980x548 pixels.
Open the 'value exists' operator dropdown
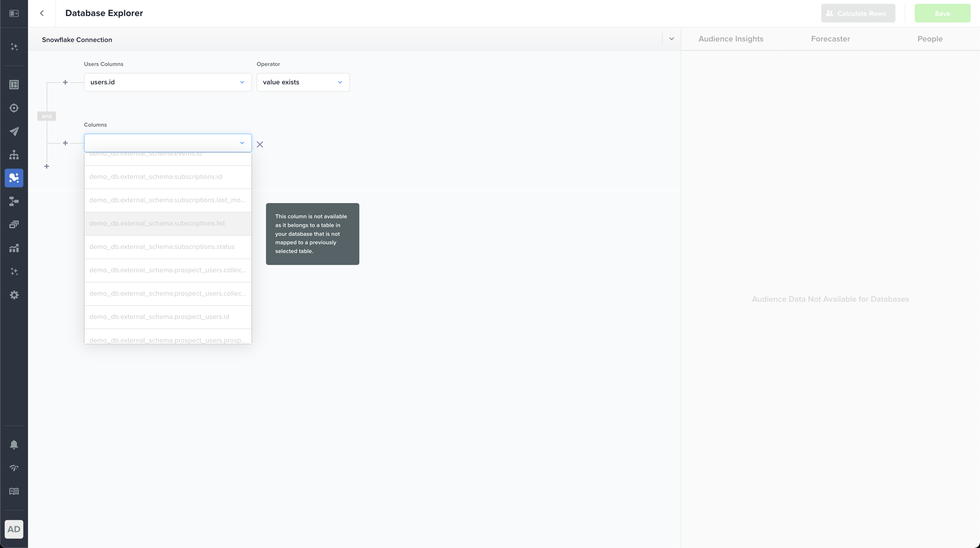point(303,82)
